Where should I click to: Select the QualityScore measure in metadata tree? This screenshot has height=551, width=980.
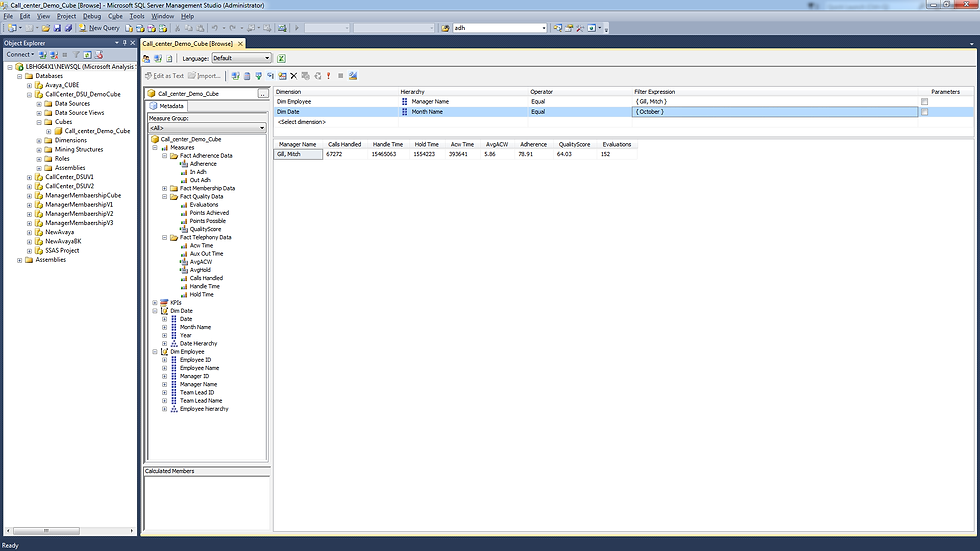(x=205, y=229)
